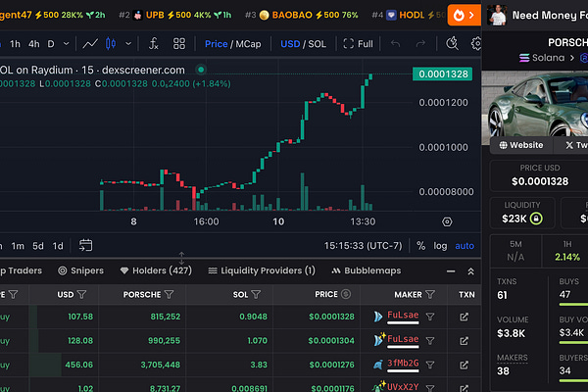588x392 pixels.
Task: Open the go-to-date calendar icon
Action: [x=85, y=245]
